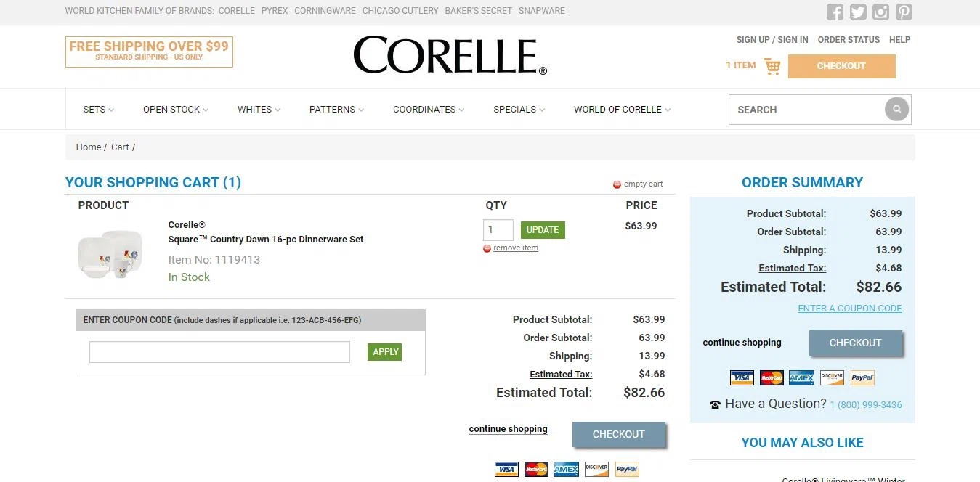Expand the Specials menu

pyautogui.click(x=519, y=110)
